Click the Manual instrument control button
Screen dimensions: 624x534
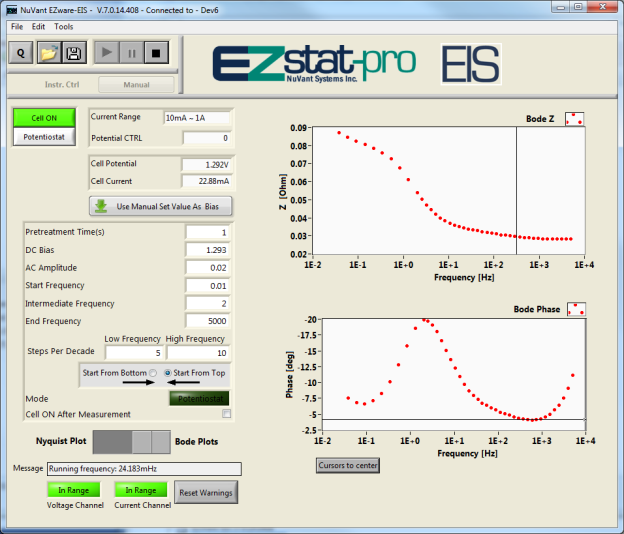pyautogui.click(x=136, y=84)
